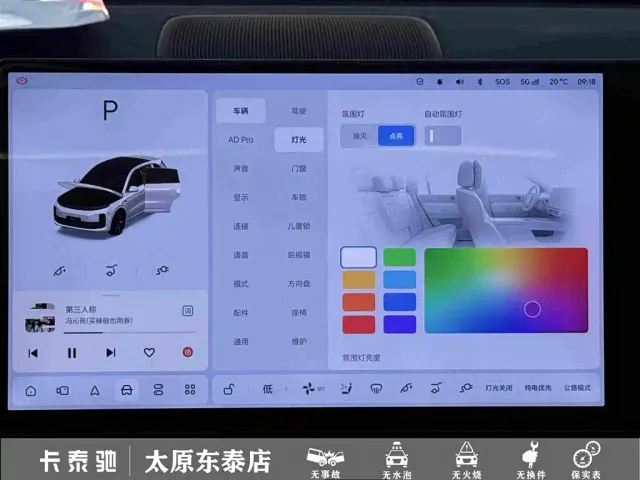Raise the temperature with the arrow right of 低

click(x=286, y=389)
